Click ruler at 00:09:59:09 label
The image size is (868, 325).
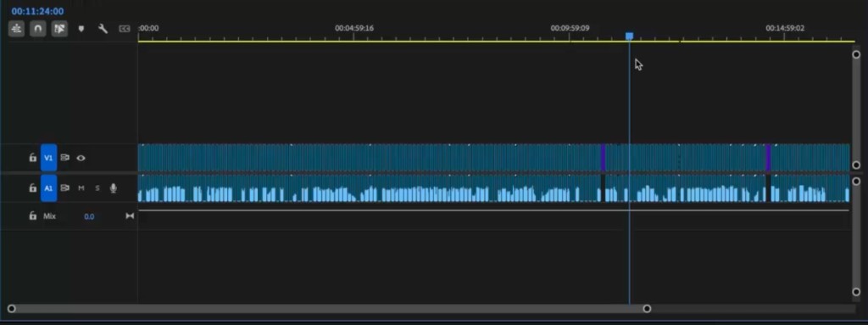click(x=570, y=28)
